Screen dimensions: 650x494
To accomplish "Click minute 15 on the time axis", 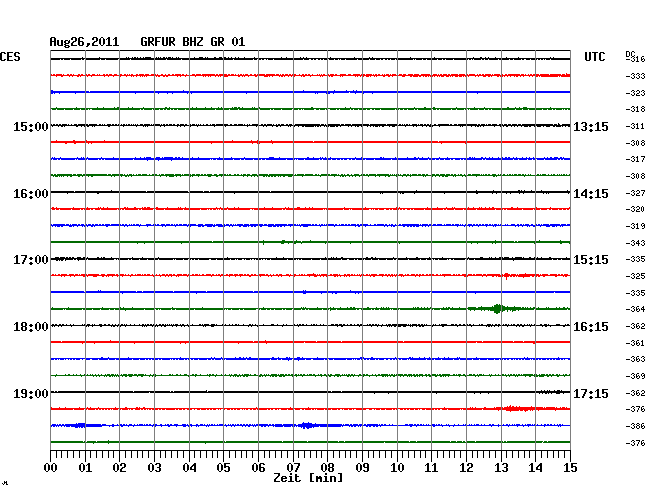I will click(570, 468).
